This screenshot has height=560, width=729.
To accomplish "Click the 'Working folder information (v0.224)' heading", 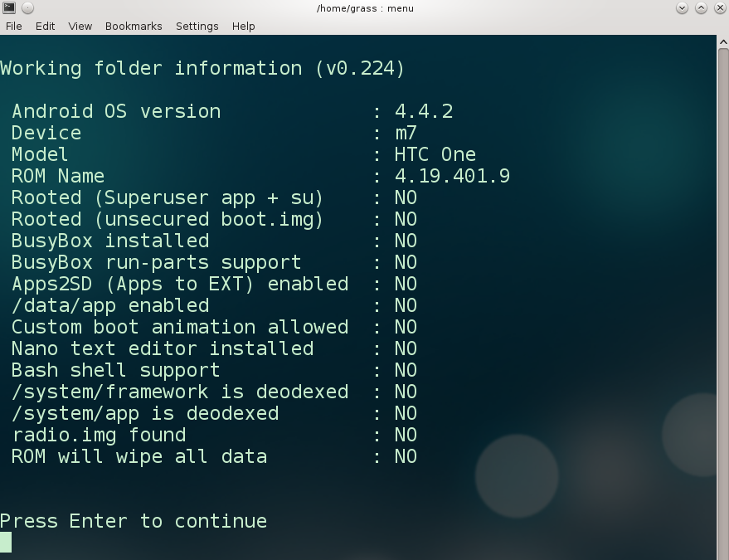I will pyautogui.click(x=202, y=68).
